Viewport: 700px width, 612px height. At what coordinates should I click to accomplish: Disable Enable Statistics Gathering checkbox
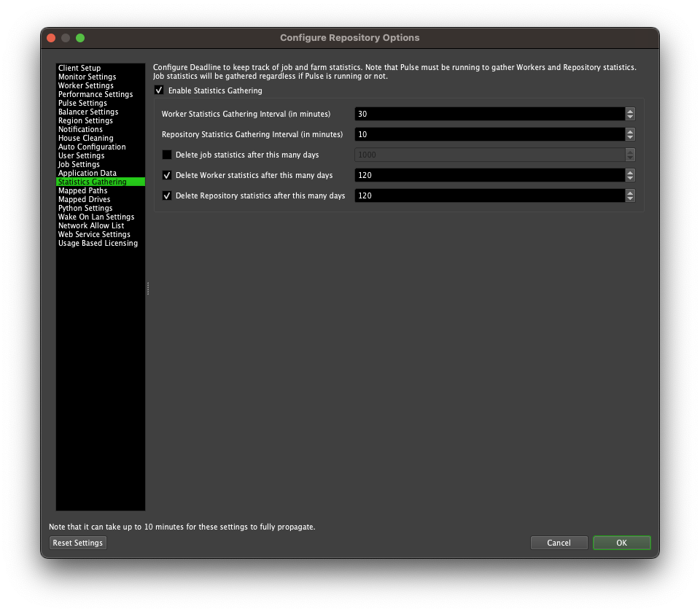pyautogui.click(x=159, y=90)
